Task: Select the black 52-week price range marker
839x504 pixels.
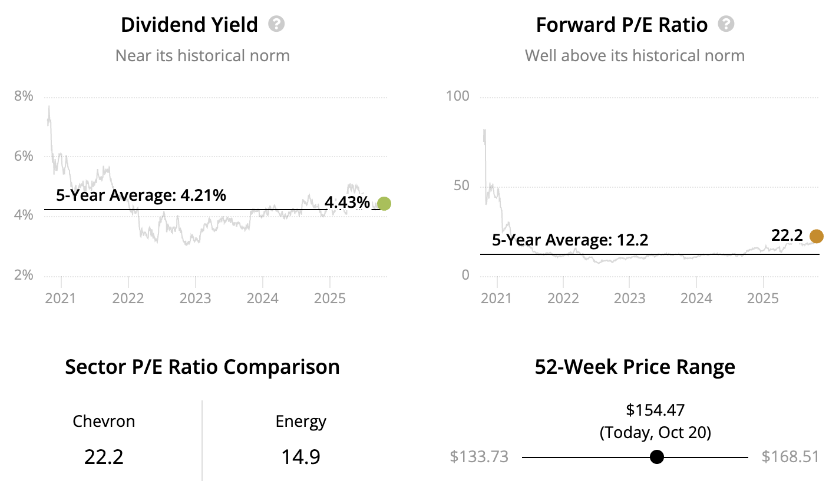Action: pyautogui.click(x=657, y=457)
